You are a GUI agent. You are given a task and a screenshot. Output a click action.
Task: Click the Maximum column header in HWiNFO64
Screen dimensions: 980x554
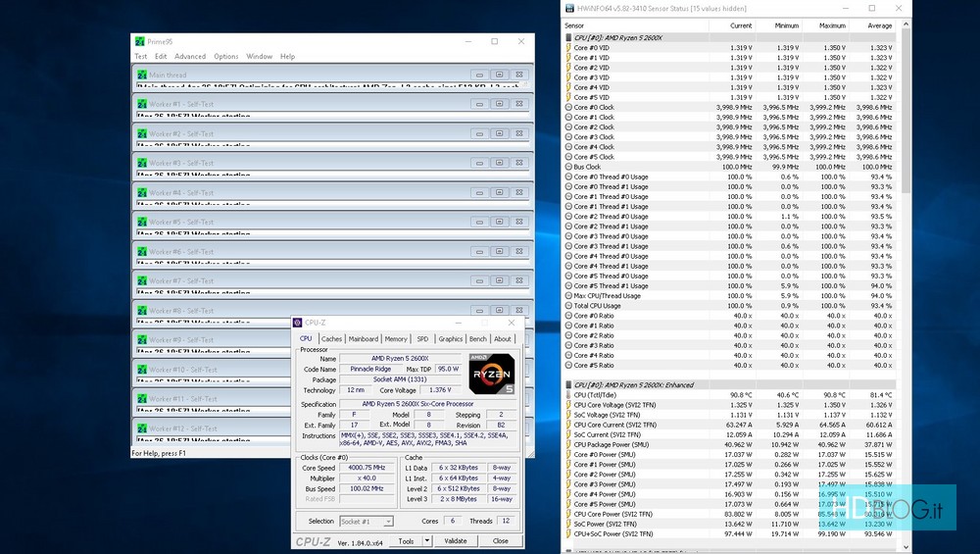click(831, 25)
